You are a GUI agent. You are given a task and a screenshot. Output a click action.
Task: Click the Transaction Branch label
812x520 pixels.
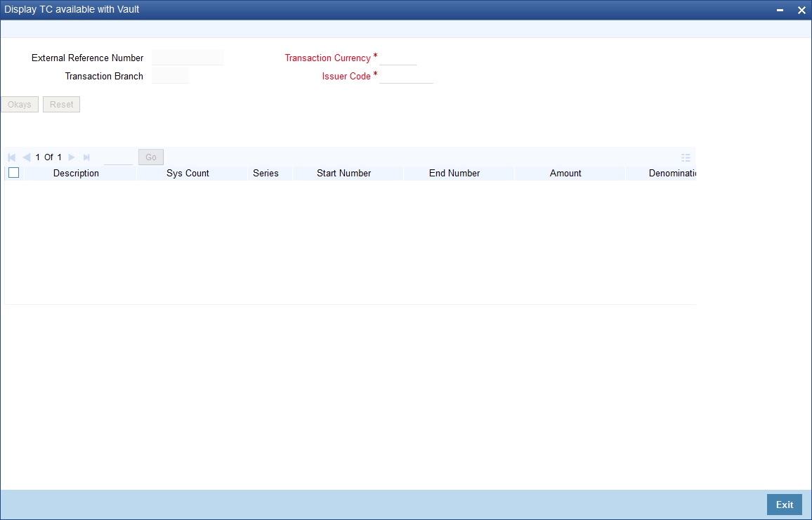point(104,76)
